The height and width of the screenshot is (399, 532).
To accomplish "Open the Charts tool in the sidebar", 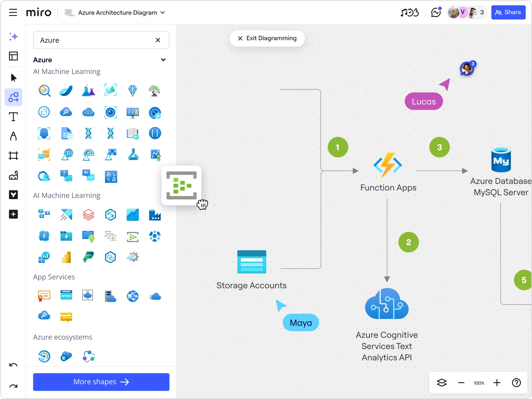I will tap(13, 175).
